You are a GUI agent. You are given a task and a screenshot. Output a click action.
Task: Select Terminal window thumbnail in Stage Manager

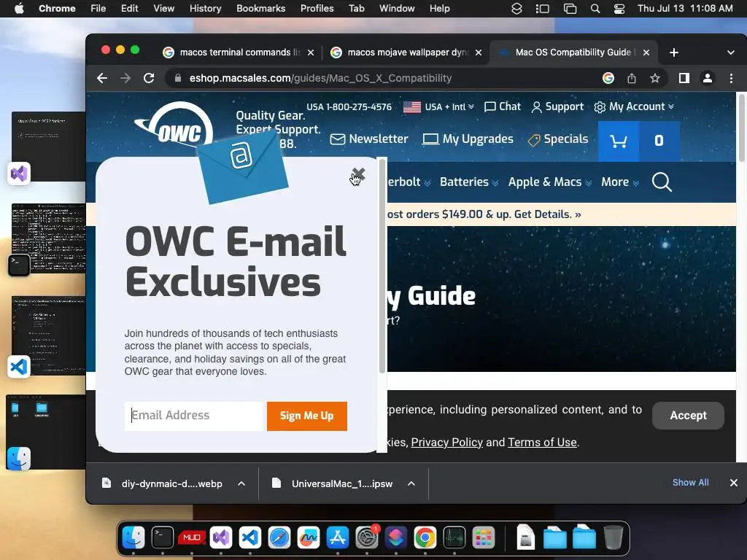(x=49, y=238)
